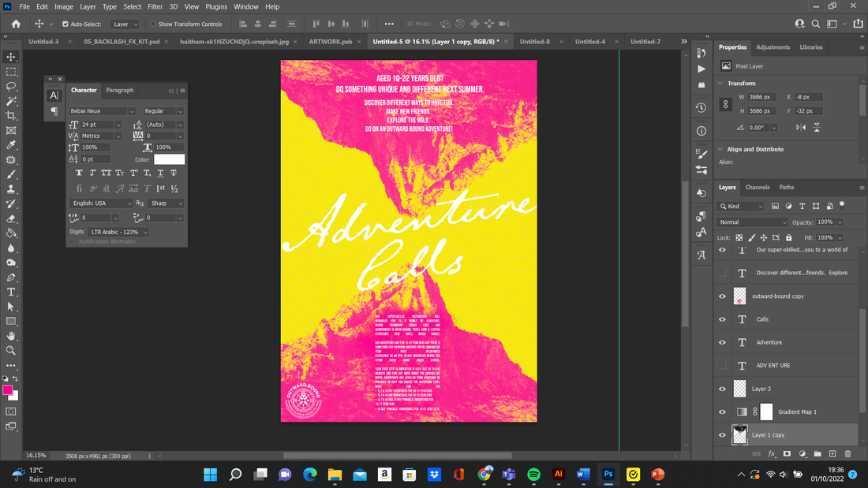Screen dimensions: 868x488
Task: Switch to the ARTWORK.psb document tab
Action: pyautogui.click(x=331, y=42)
